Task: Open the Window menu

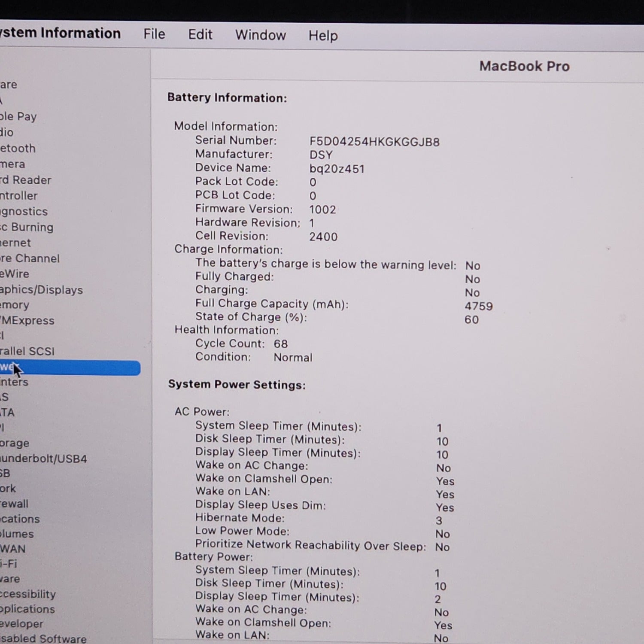Action: click(260, 35)
